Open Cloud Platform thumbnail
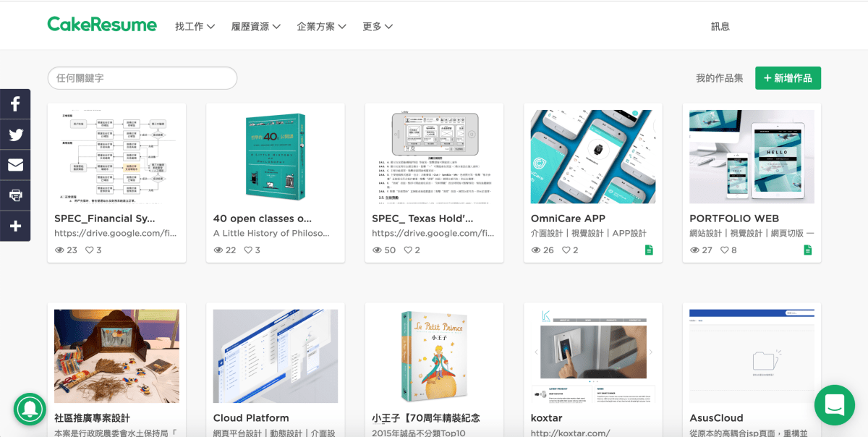868x437 pixels. pos(276,356)
